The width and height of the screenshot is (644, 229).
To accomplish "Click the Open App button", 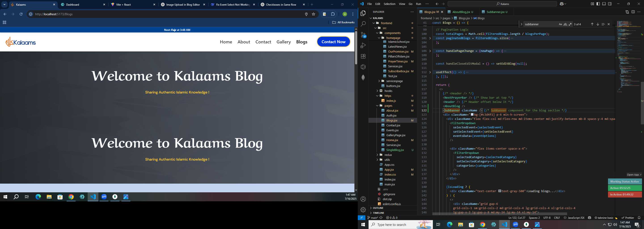I will click(634, 175).
